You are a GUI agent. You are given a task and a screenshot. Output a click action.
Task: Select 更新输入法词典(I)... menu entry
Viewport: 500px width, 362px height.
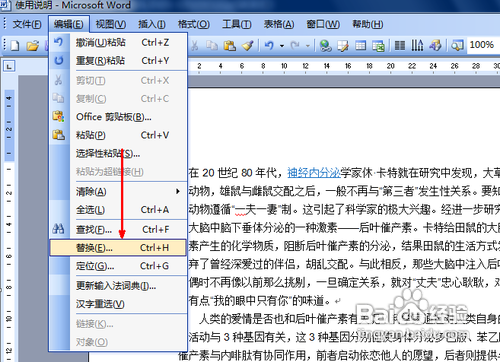[x=118, y=286]
